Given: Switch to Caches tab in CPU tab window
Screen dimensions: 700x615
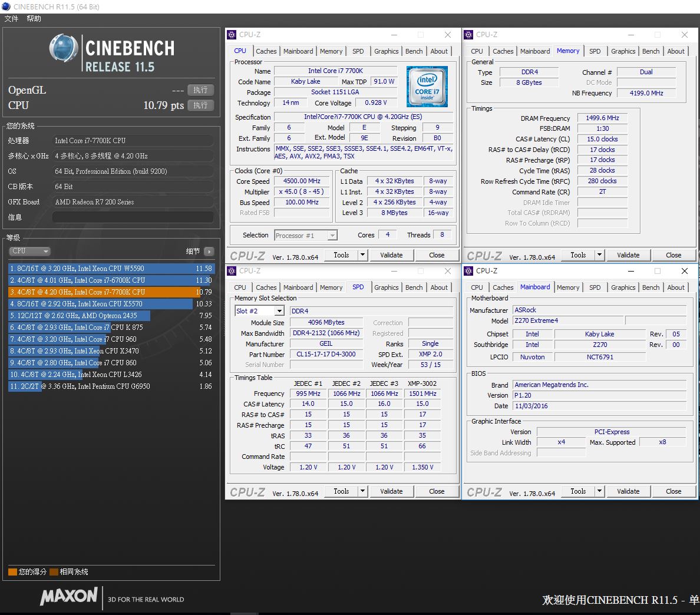Looking at the screenshot, I should (x=266, y=51).
